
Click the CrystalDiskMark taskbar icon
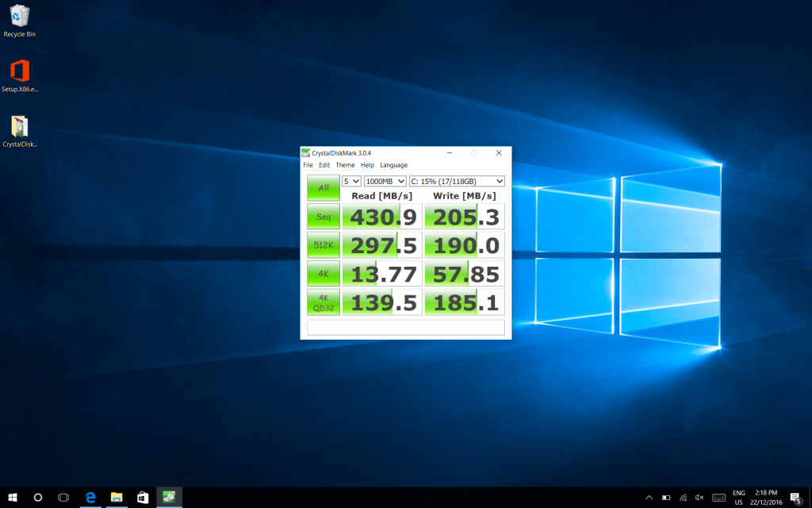[x=169, y=498]
